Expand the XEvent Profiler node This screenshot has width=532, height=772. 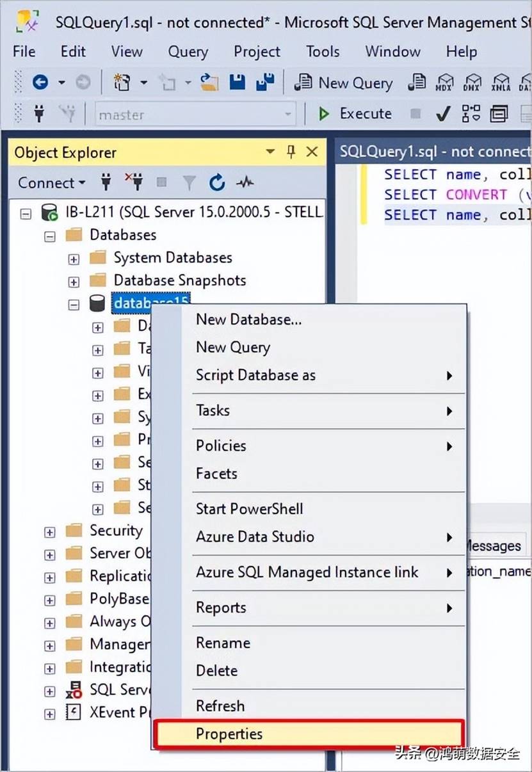coord(50,714)
